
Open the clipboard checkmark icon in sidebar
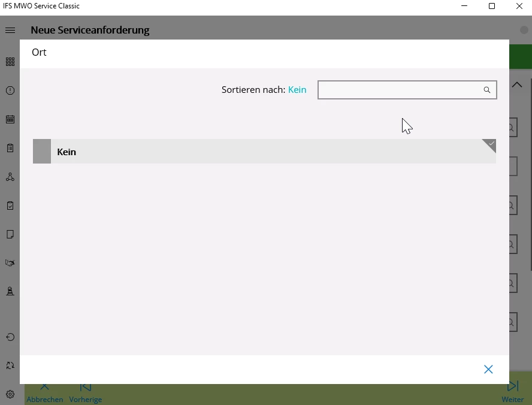pyautogui.click(x=10, y=205)
